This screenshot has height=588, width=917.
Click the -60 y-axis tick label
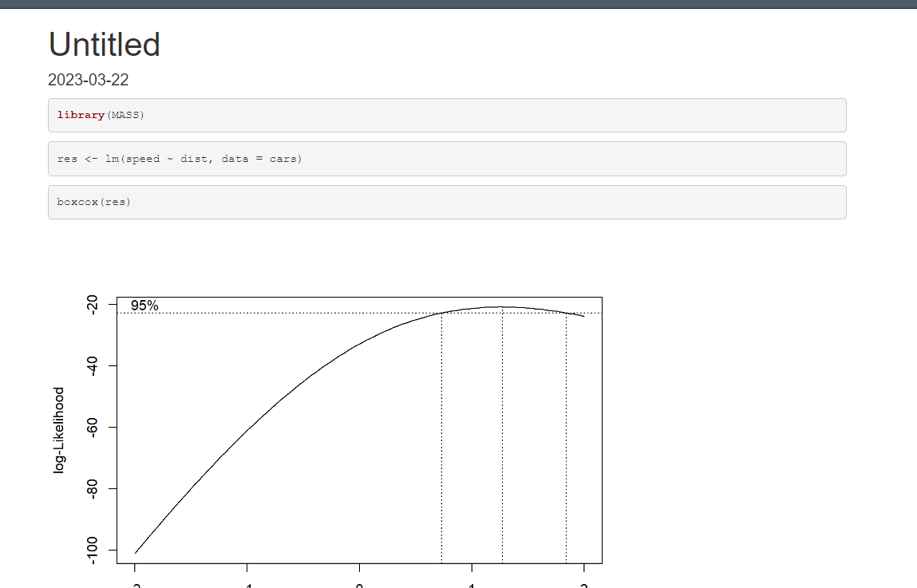point(92,428)
